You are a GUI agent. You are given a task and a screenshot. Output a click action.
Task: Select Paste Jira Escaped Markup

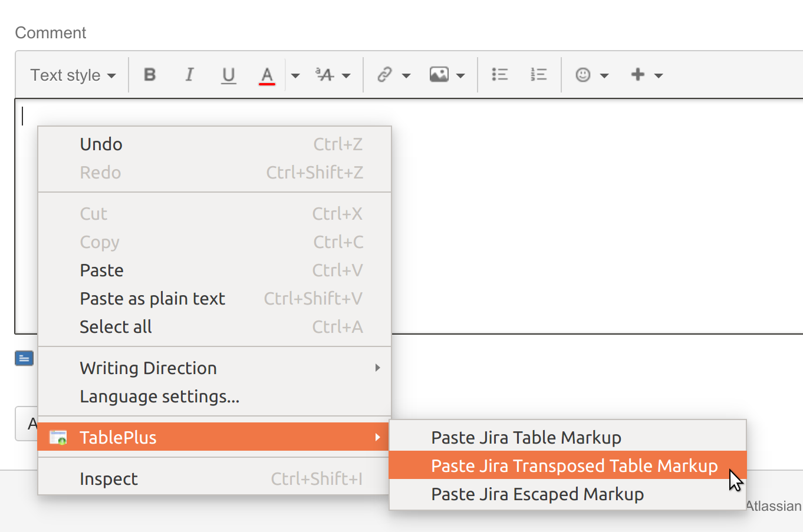pyautogui.click(x=568, y=494)
